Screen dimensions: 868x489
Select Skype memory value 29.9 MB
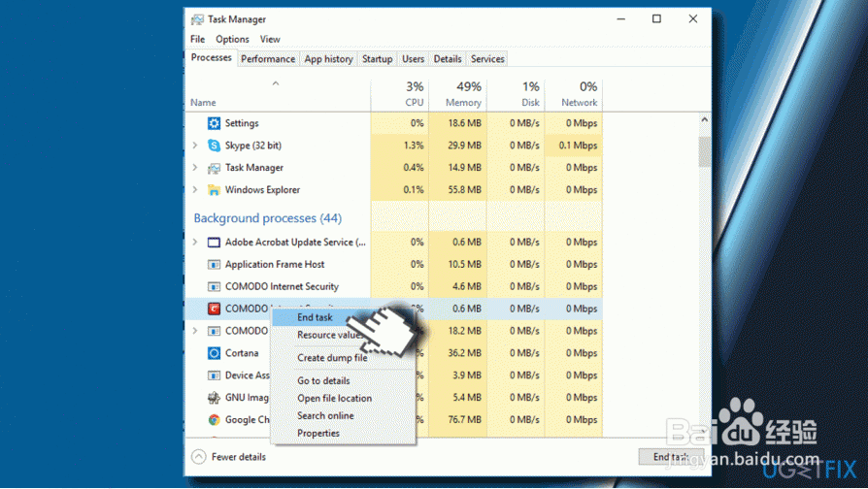click(x=464, y=146)
